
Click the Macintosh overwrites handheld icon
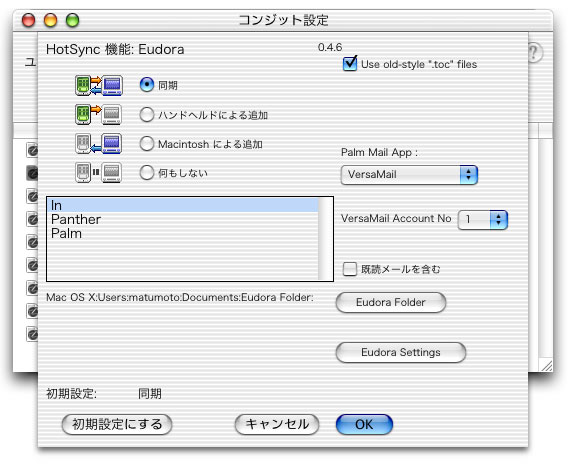[99, 144]
